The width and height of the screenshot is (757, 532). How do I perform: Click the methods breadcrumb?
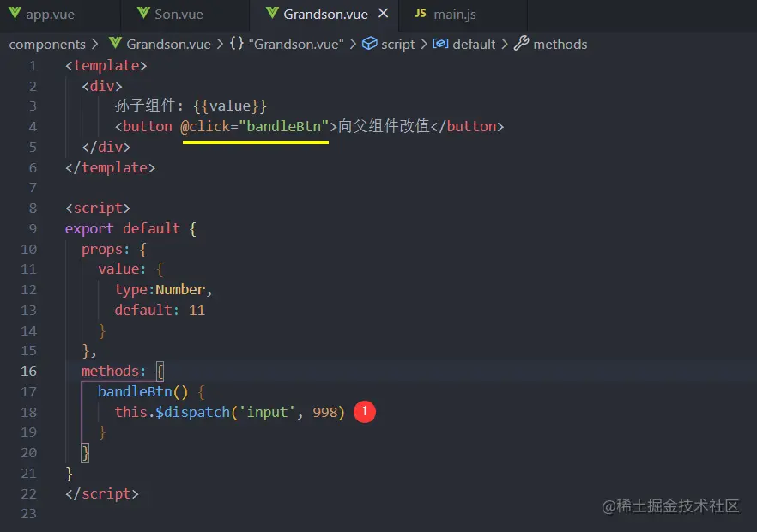click(x=560, y=45)
